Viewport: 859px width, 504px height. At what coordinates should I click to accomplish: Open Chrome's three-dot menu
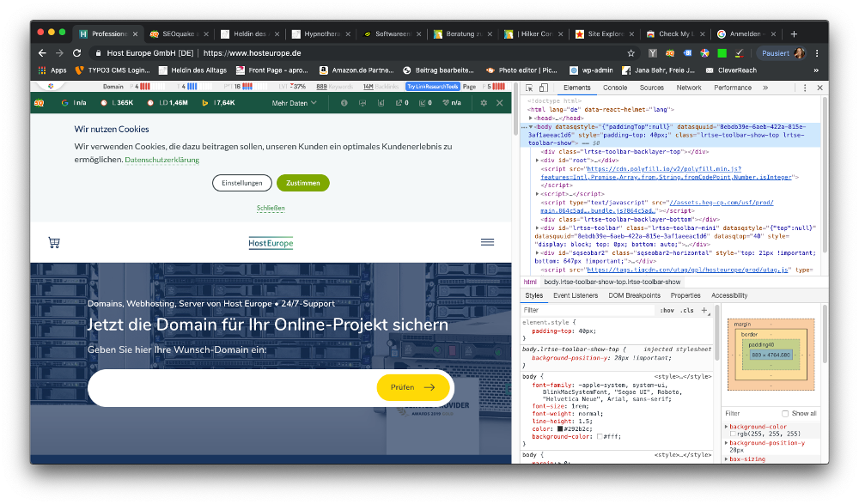[x=817, y=53]
